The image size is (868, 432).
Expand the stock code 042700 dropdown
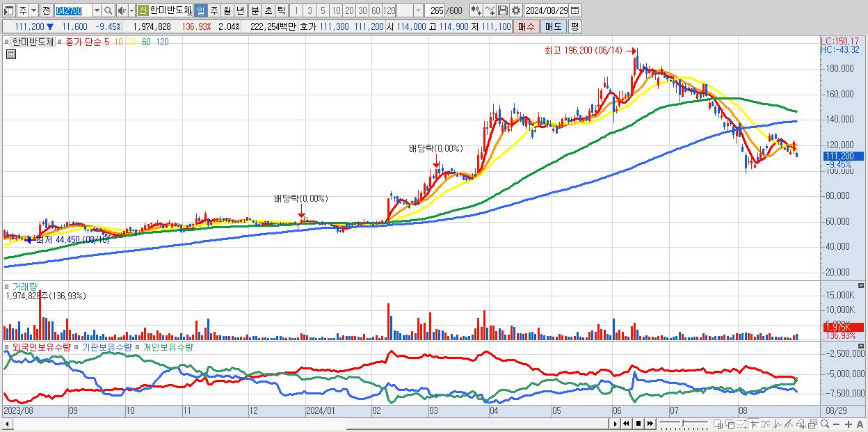point(97,10)
